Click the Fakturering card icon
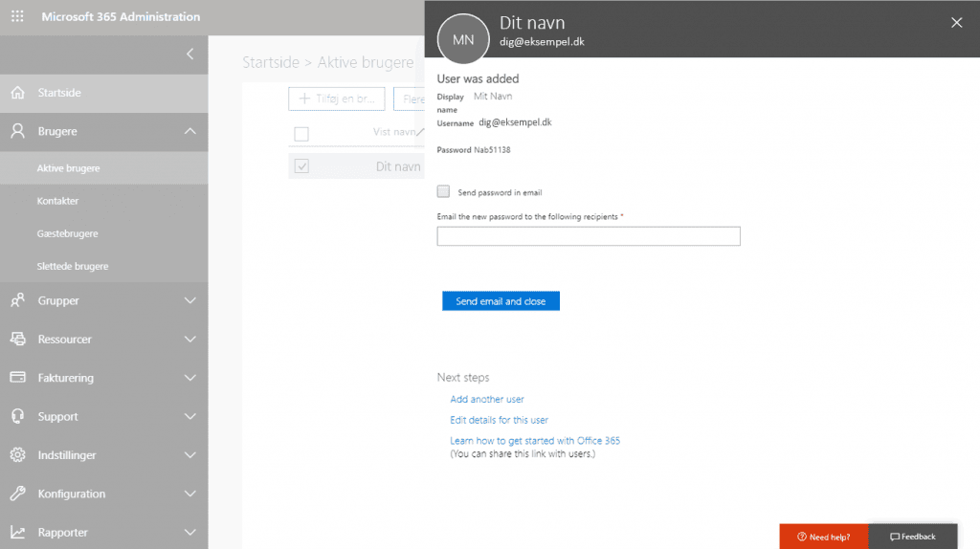Image resolution: width=980 pixels, height=549 pixels. coord(17,377)
